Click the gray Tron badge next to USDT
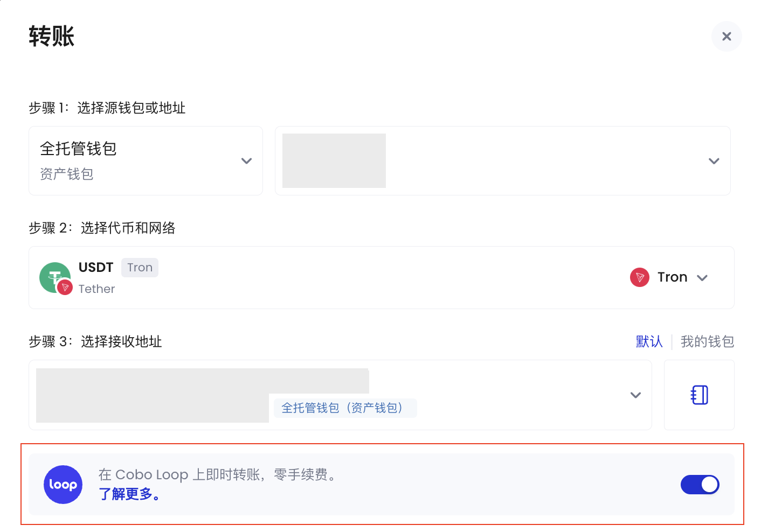761x532 pixels. (140, 267)
